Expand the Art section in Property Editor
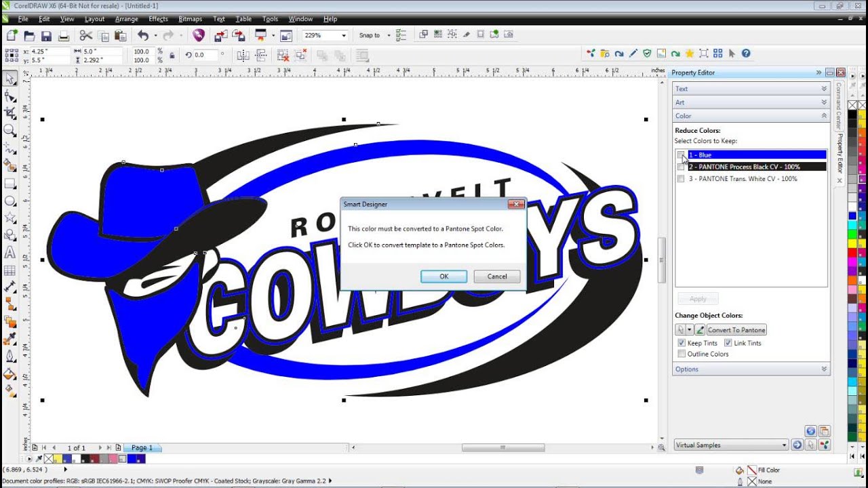This screenshot has width=868, height=488. [751, 102]
